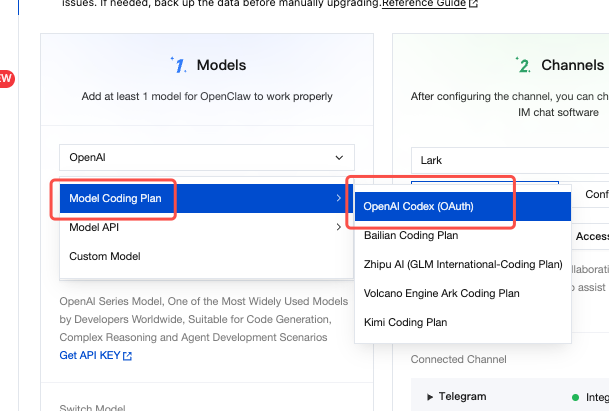Open the Reference Guide external link icon
Viewport: 609px width, 411px height.
click(x=474, y=4)
